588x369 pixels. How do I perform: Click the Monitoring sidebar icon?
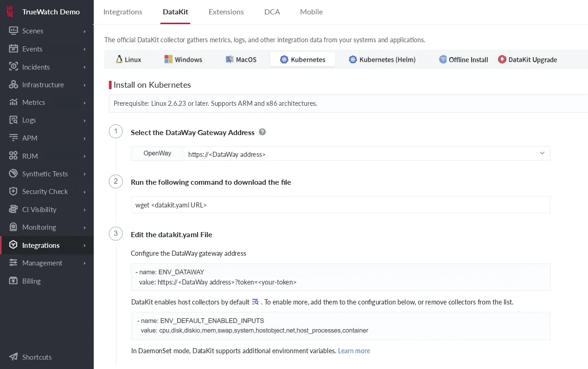point(13,227)
